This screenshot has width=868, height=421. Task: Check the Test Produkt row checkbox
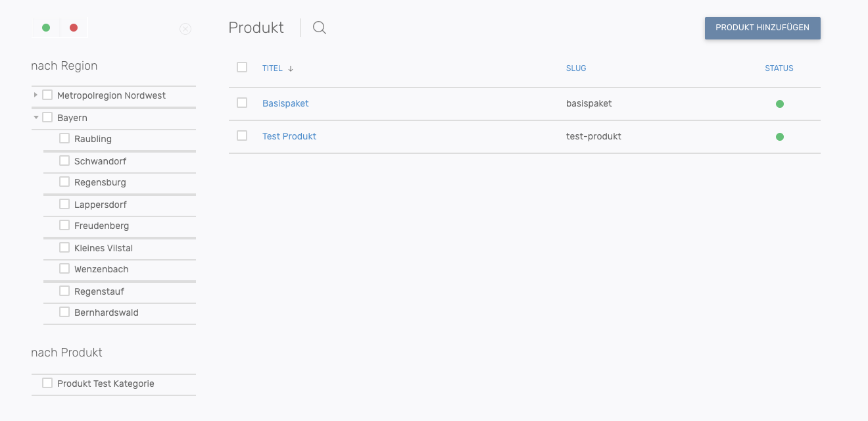[242, 136]
